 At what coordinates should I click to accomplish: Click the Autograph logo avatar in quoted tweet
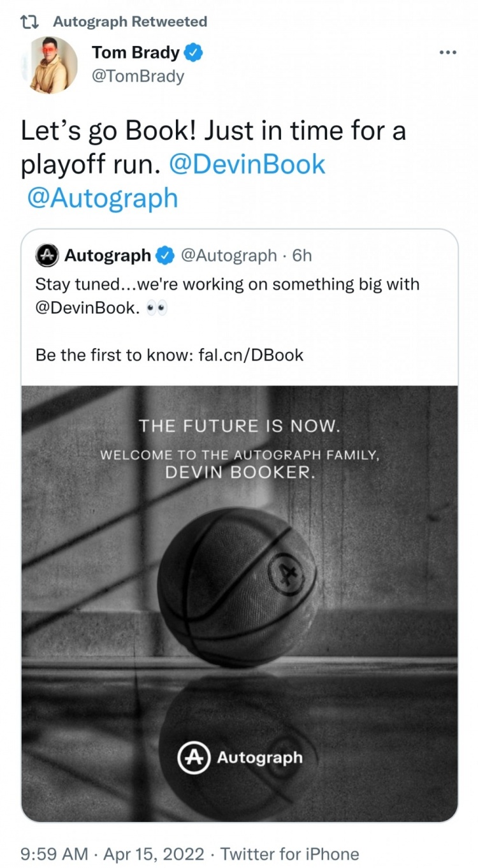pos(48,256)
